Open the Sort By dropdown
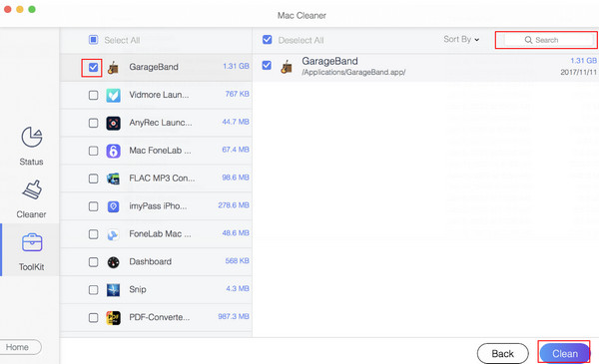The width and height of the screenshot is (599, 364). [x=461, y=39]
